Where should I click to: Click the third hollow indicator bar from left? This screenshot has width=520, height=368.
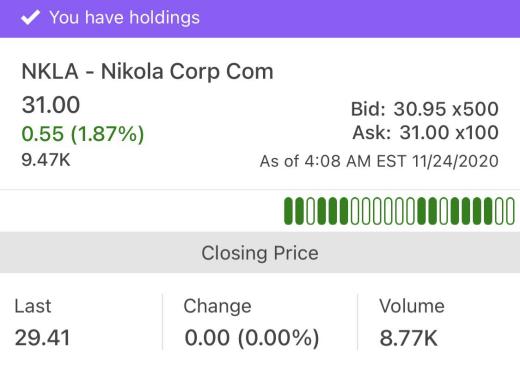click(x=366, y=211)
